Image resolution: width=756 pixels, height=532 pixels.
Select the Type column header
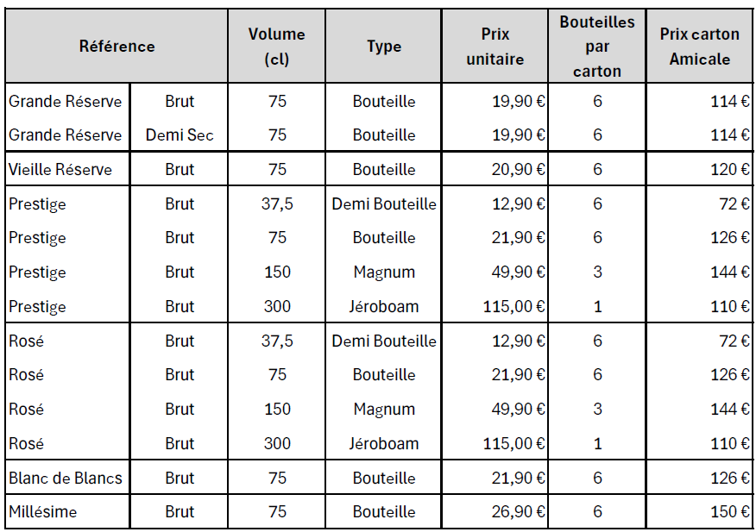384,47
